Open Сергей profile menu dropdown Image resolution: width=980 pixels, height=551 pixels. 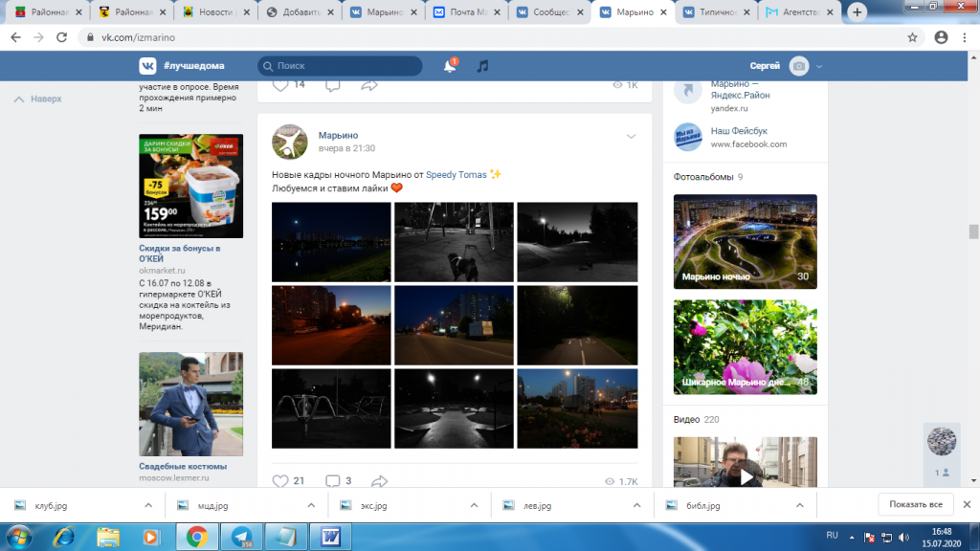pos(819,66)
